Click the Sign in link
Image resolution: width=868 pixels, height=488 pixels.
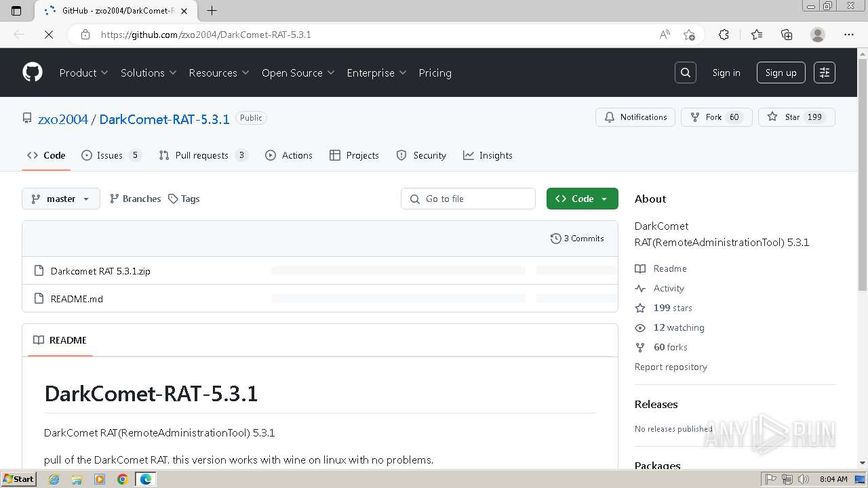click(726, 73)
